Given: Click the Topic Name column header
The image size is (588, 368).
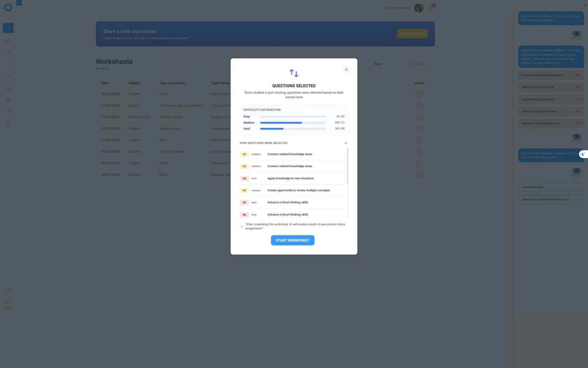Looking at the screenshot, I should point(220,83).
